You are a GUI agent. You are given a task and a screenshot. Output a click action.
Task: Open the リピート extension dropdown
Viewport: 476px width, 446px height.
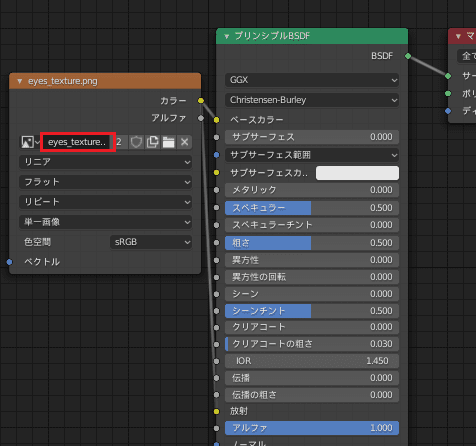coord(105,202)
